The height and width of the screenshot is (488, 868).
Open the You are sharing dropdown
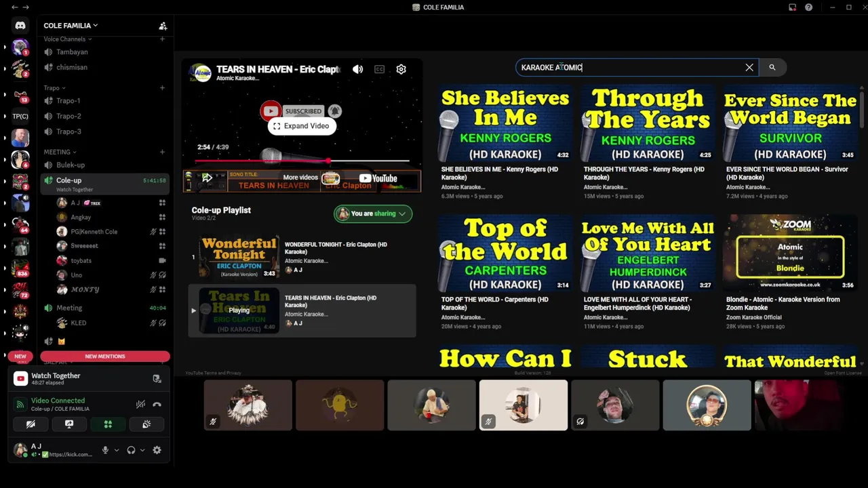[x=373, y=213]
